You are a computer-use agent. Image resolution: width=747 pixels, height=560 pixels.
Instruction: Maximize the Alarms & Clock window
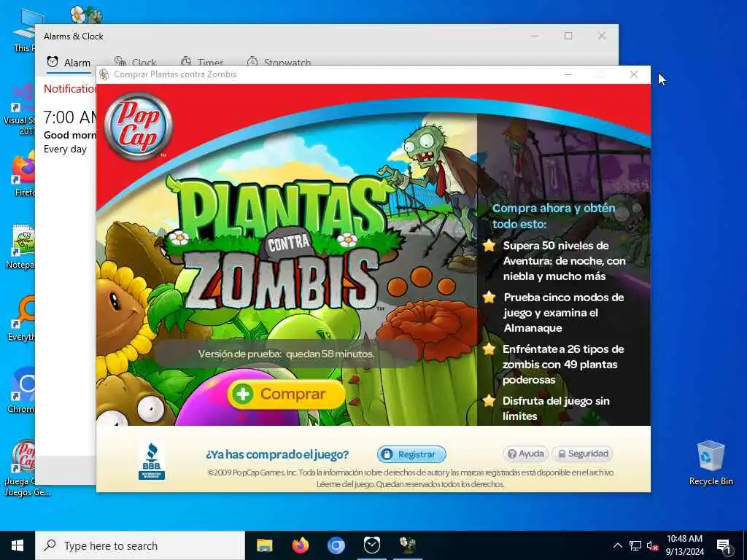[x=568, y=36]
